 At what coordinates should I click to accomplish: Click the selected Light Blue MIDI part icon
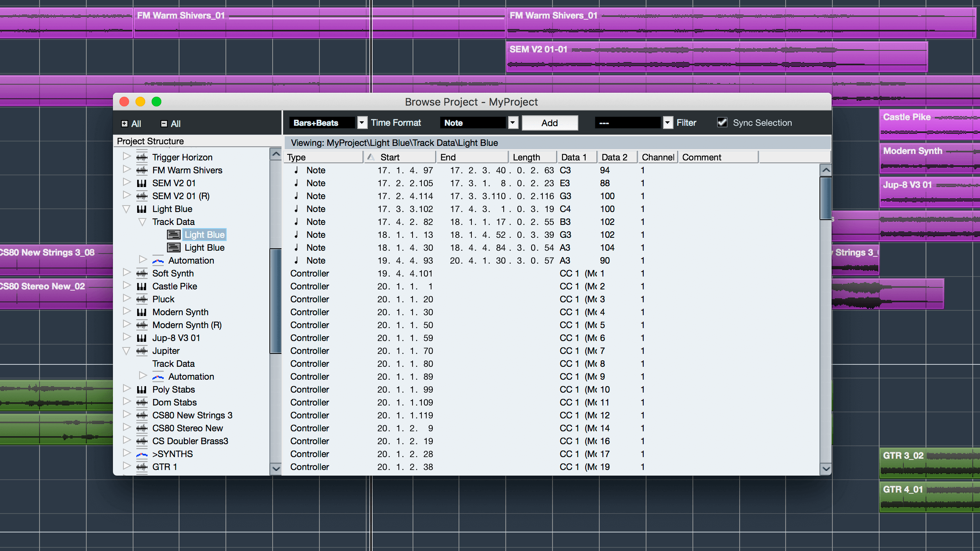coord(174,235)
